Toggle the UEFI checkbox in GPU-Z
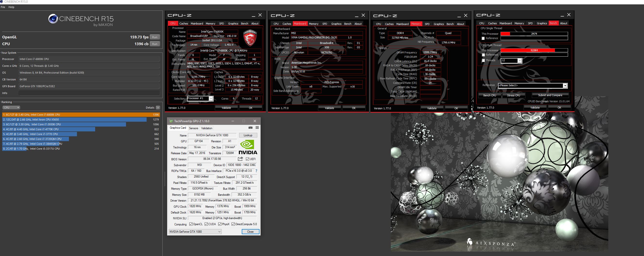Screen dimensions: 644x256 point(248,159)
